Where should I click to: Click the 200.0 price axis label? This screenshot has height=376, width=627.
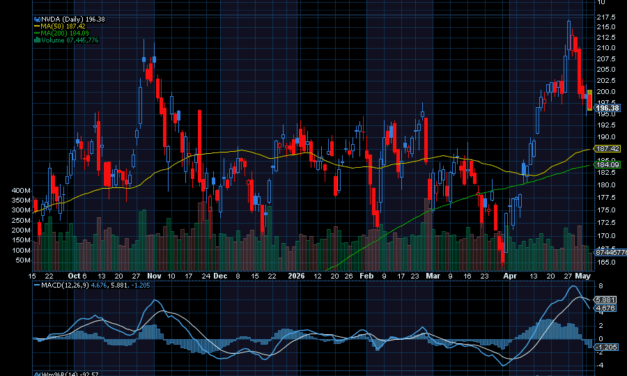(606, 92)
